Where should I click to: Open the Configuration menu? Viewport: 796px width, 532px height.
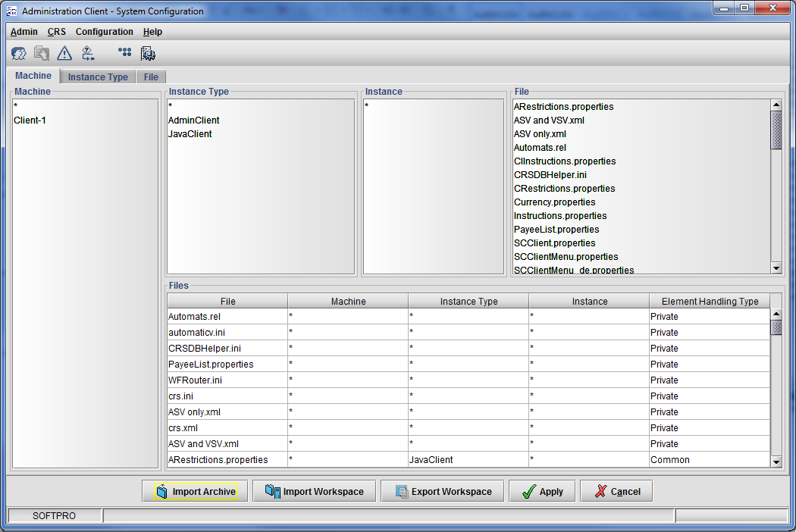[105, 32]
